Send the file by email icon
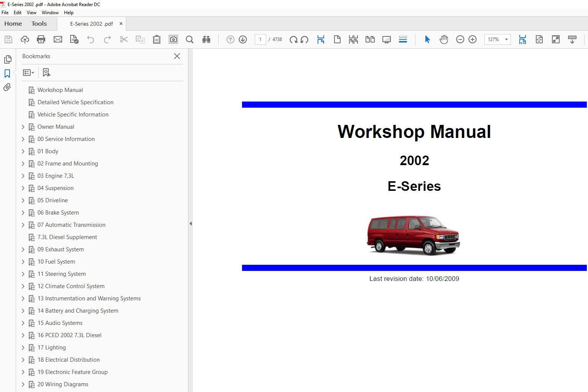The width and height of the screenshot is (588, 392). click(58, 39)
